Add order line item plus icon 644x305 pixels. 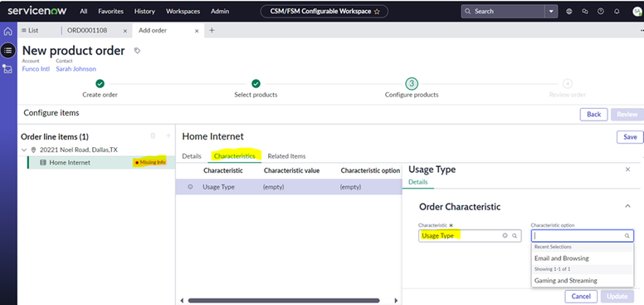pyautogui.click(x=168, y=136)
